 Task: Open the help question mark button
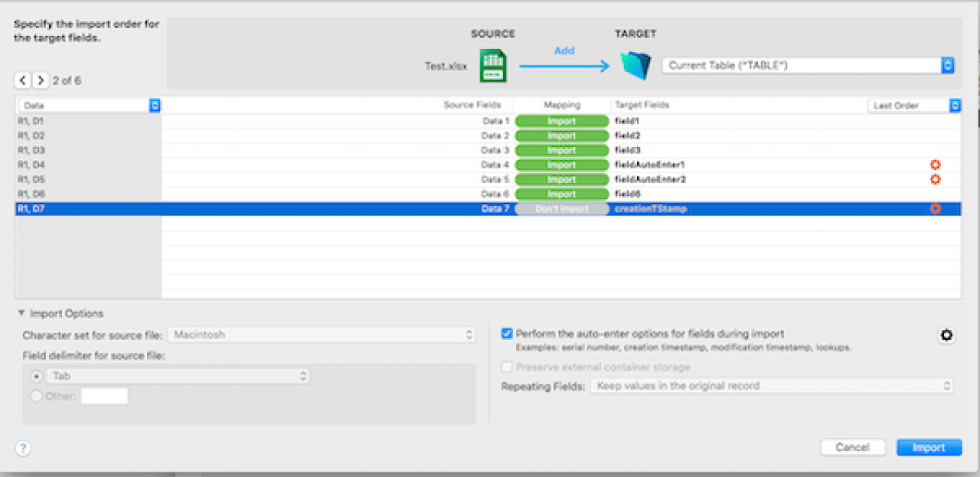23,449
